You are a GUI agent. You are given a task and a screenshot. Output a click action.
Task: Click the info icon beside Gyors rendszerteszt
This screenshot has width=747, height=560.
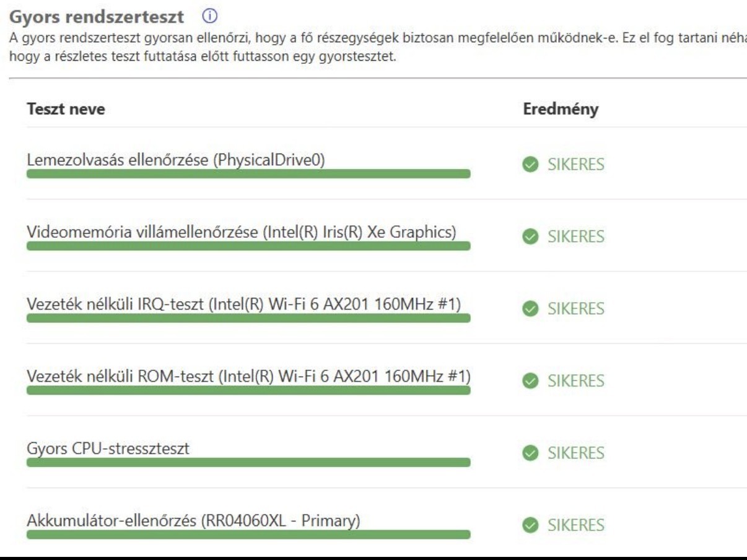(x=197, y=13)
